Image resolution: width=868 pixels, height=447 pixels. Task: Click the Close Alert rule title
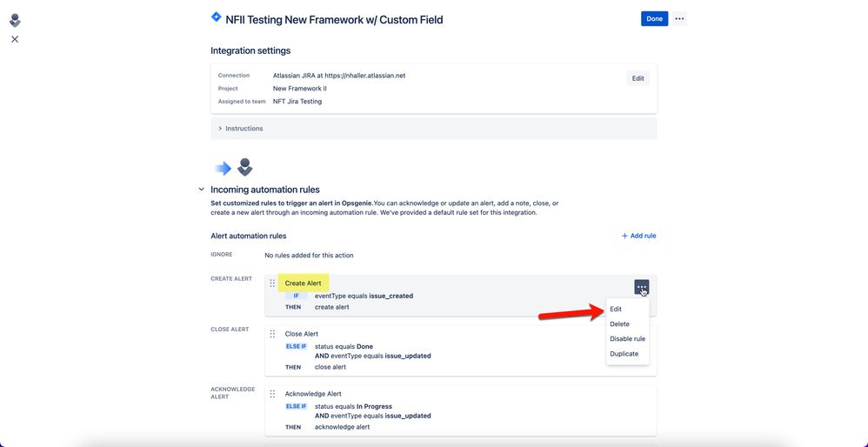coord(302,334)
